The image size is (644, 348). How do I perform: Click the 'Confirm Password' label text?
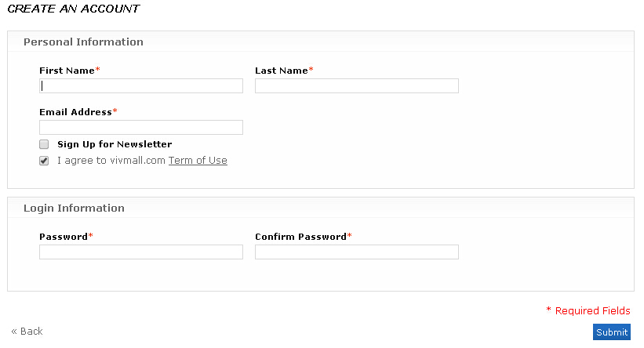tap(300, 237)
